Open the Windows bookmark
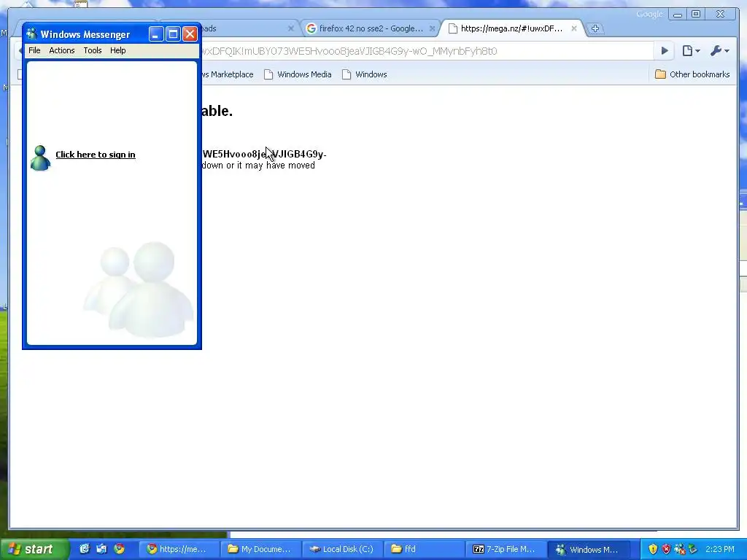 point(365,74)
